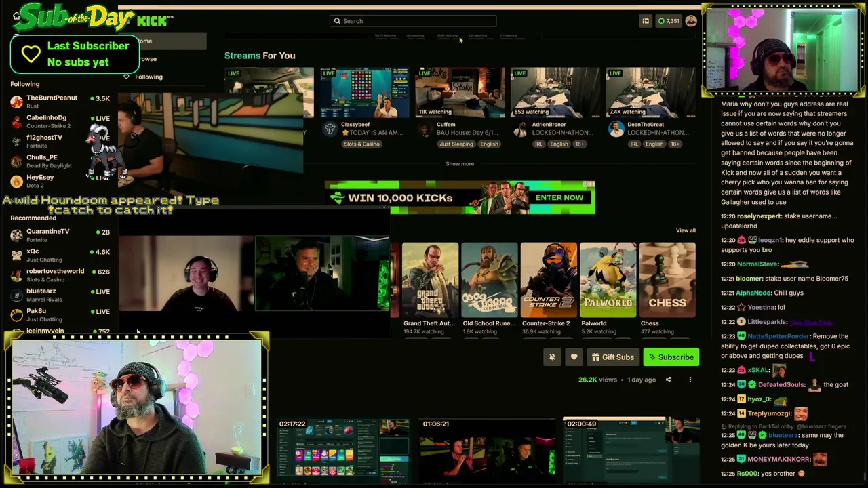Viewport: 868px width, 488px height.
Task: Toggle follow with the heart icon button
Action: 574,357
